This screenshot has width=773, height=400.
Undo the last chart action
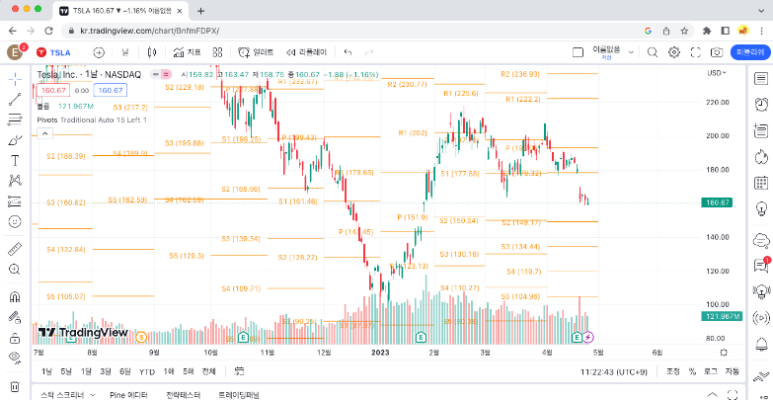click(348, 52)
